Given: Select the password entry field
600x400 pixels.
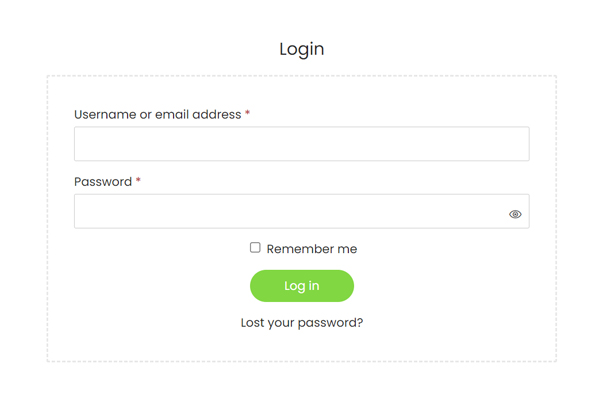Looking at the screenshot, I should [290, 212].
